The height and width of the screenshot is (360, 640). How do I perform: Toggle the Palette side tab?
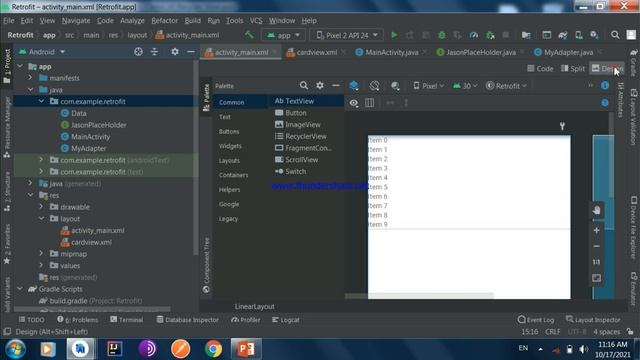click(206, 97)
